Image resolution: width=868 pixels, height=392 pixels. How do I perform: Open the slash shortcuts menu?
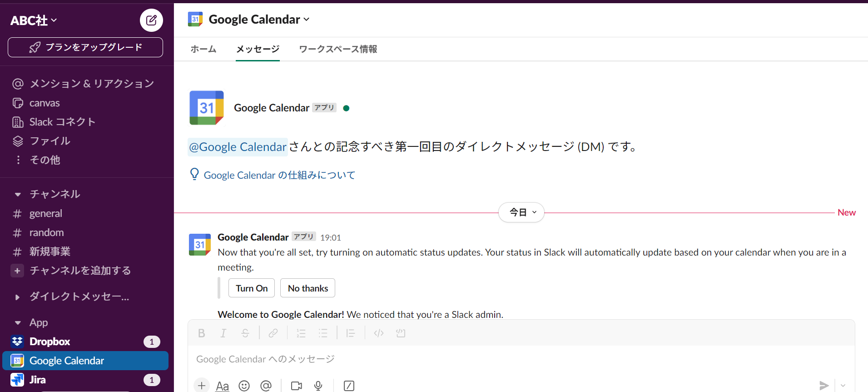[x=349, y=386]
